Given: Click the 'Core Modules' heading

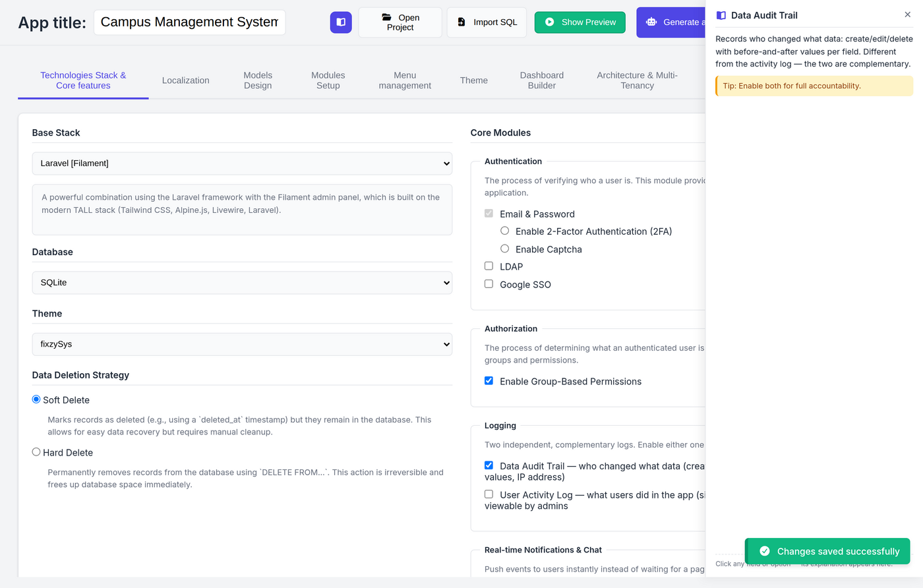Looking at the screenshot, I should tap(500, 132).
